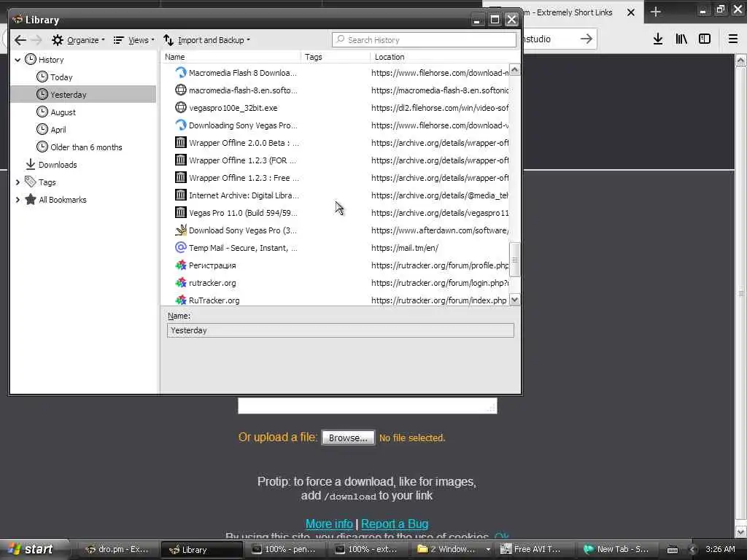Sort by Tags column header
This screenshot has width=747, height=560.
[x=336, y=57]
